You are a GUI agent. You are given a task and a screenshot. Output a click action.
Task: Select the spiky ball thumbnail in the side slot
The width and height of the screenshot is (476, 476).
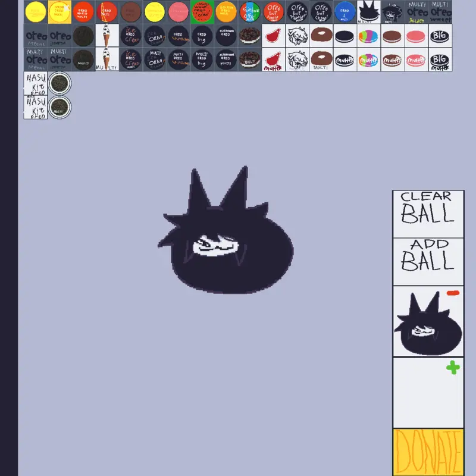click(428, 323)
